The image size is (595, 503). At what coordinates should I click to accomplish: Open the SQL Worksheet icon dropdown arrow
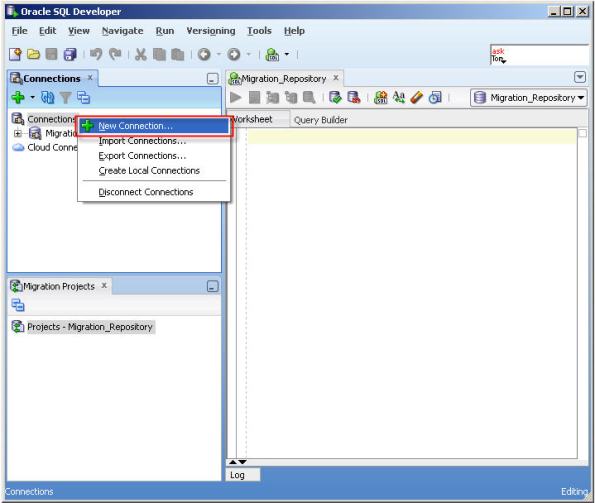point(287,55)
